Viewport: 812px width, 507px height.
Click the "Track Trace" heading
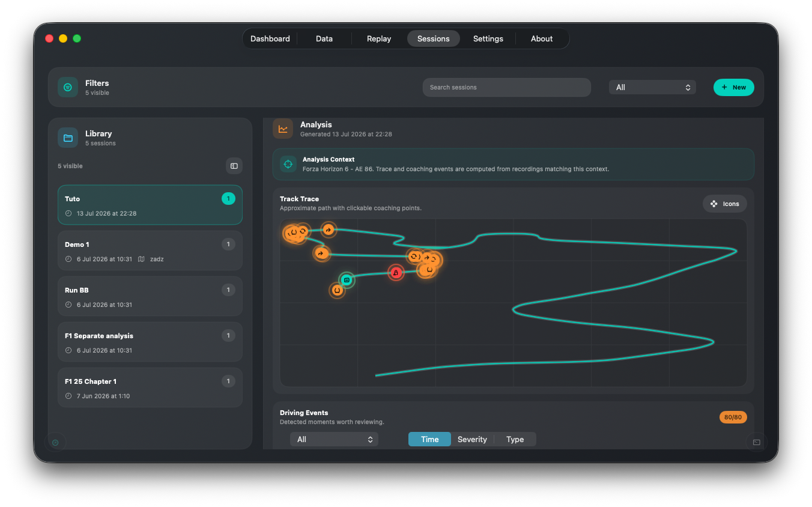click(299, 199)
